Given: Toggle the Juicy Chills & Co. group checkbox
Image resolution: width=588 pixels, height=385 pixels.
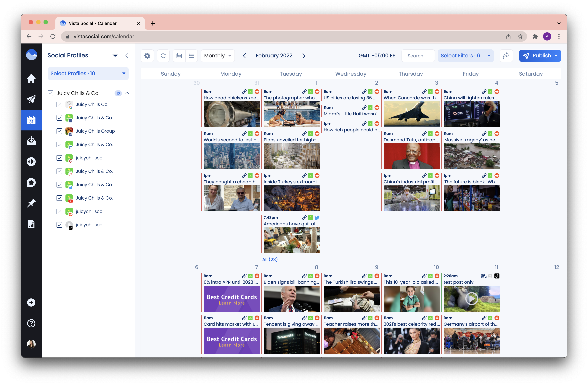Looking at the screenshot, I should [x=50, y=93].
